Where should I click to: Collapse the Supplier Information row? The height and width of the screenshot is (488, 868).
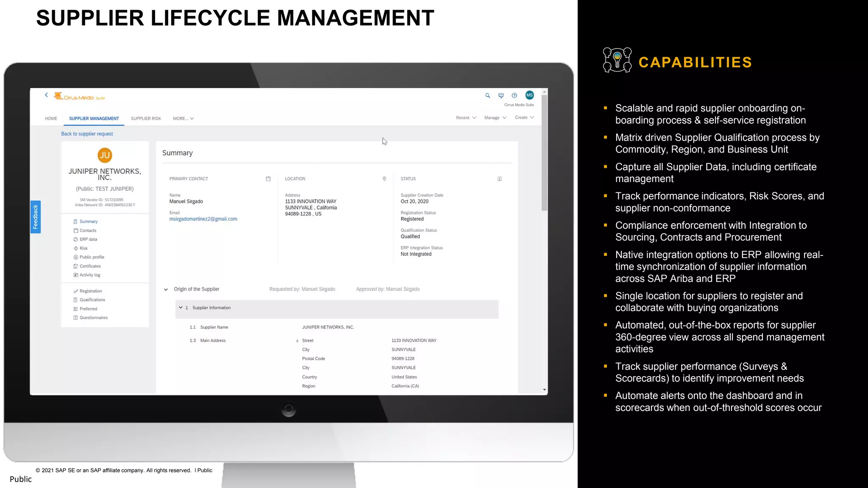[181, 308]
